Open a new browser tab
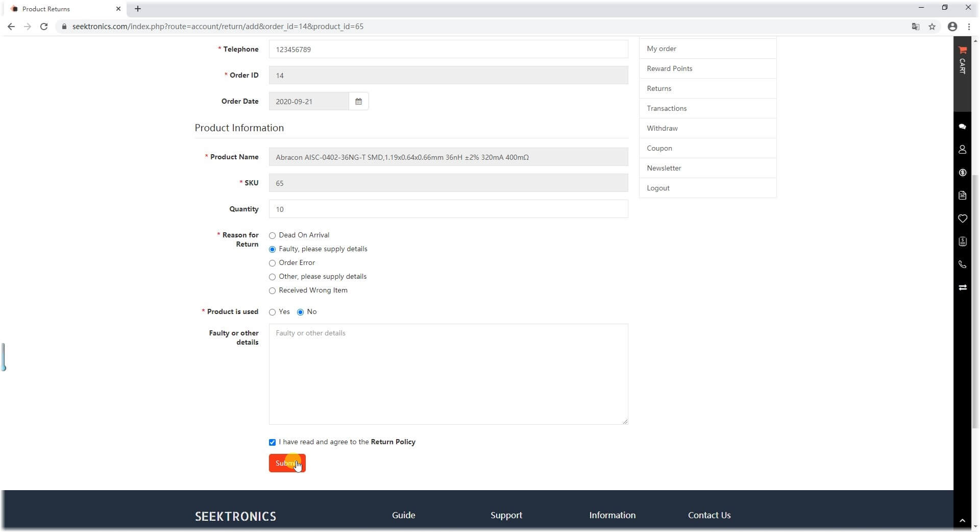Image resolution: width=980 pixels, height=532 pixels. click(x=138, y=9)
